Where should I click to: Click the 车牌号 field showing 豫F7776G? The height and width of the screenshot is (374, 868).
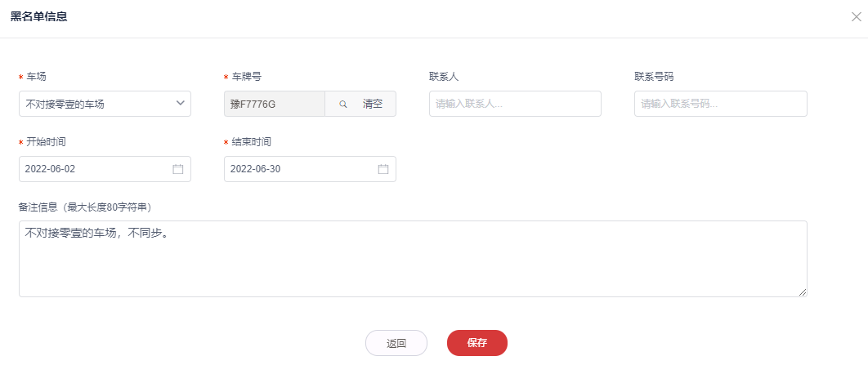point(274,104)
